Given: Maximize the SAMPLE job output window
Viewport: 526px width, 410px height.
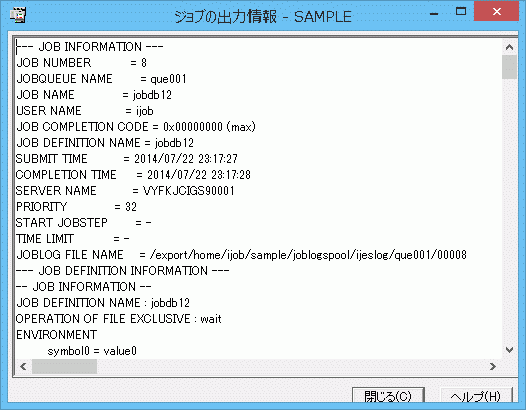Looking at the screenshot, I should point(461,12).
